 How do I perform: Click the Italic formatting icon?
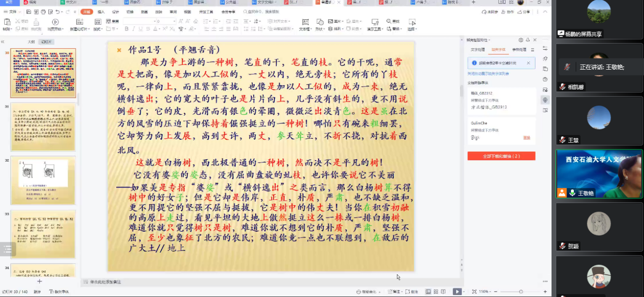(134, 29)
